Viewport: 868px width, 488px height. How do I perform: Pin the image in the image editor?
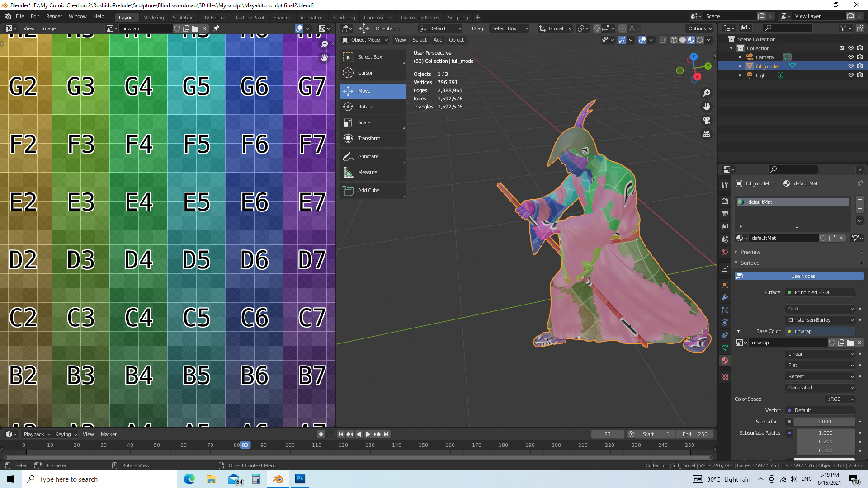pos(216,28)
